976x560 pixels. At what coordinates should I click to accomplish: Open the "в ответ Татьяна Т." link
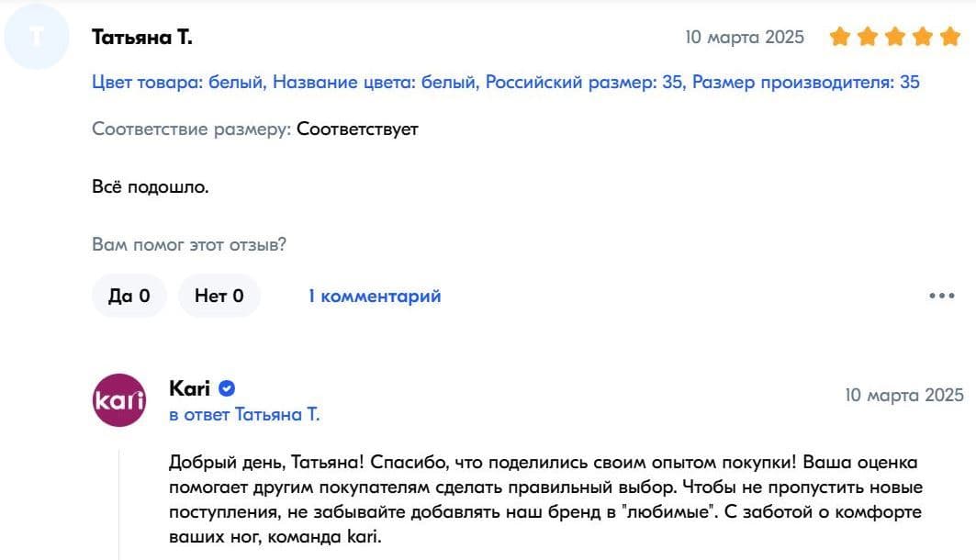pyautogui.click(x=244, y=415)
